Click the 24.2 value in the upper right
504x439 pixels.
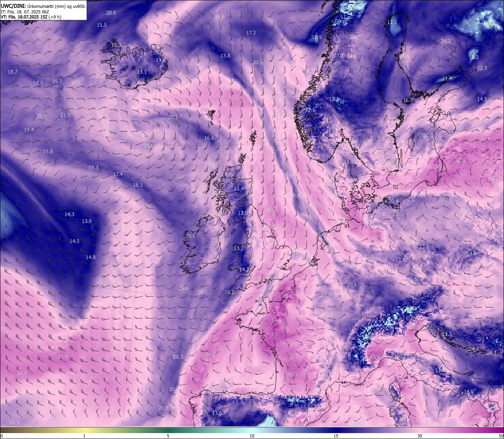pyautogui.click(x=446, y=41)
